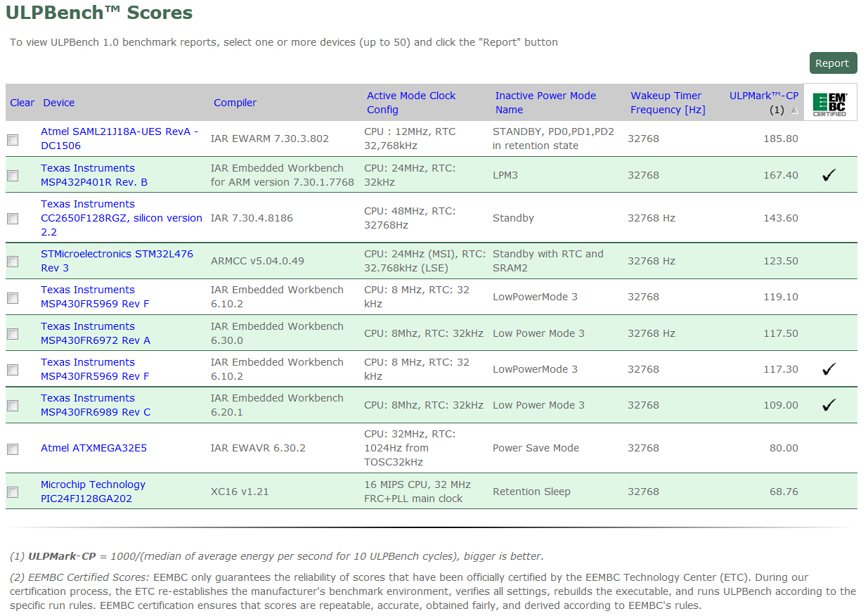Click the certified checkmark for MSP430FR6989 row

pos(829,405)
